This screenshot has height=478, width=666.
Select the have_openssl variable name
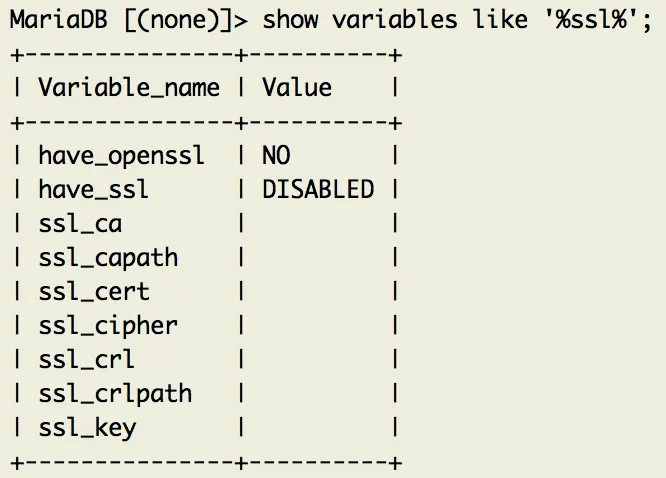pos(121,156)
